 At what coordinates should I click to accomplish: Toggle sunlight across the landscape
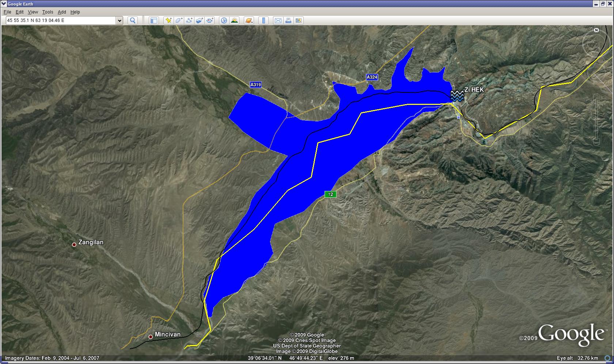[x=234, y=20]
